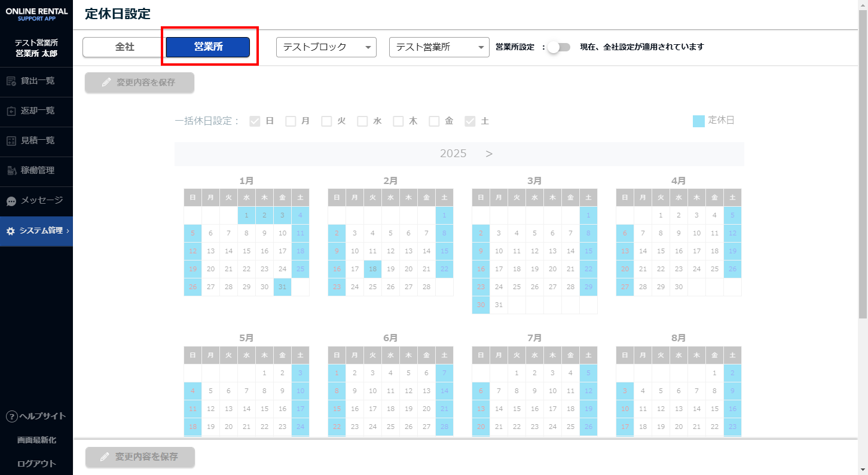Viewport: 868px width, 475px height.
Task: Uncheck the 土 bulk holiday checkbox
Action: tap(470, 121)
